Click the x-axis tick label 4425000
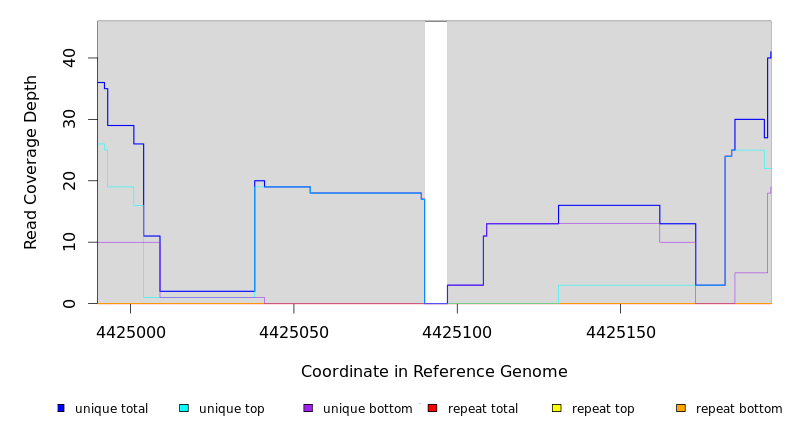 point(131,331)
